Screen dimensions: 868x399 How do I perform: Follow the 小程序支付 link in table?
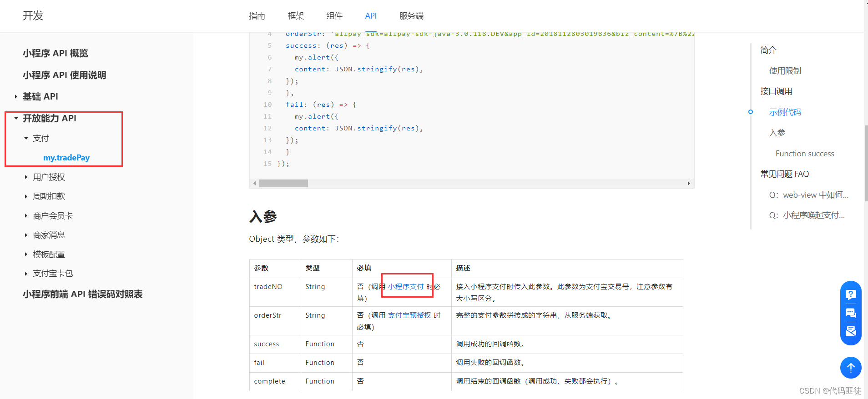pos(406,287)
